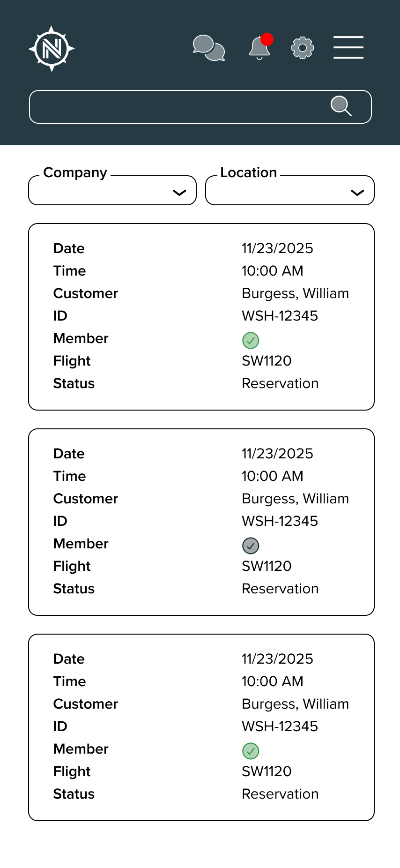Open the Location dropdown
The height and width of the screenshot is (868, 400).
click(281, 191)
